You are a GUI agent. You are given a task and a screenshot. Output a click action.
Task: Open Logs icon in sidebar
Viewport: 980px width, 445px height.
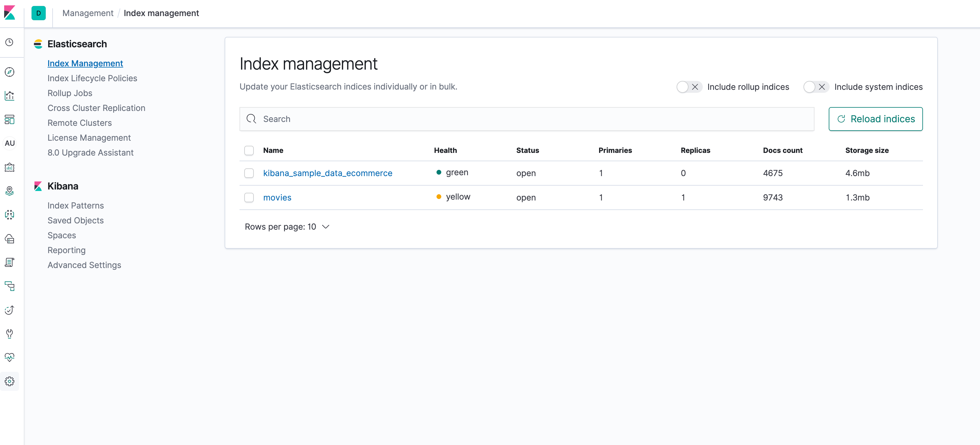10,262
